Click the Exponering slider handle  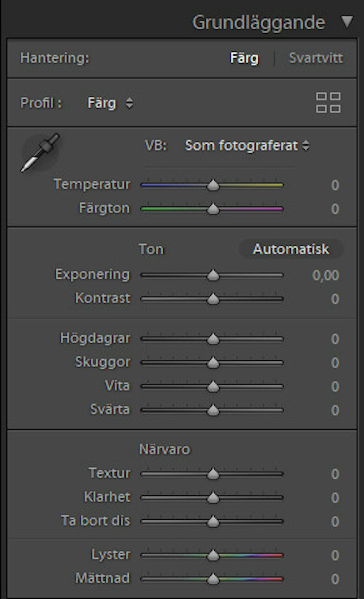tap(214, 276)
